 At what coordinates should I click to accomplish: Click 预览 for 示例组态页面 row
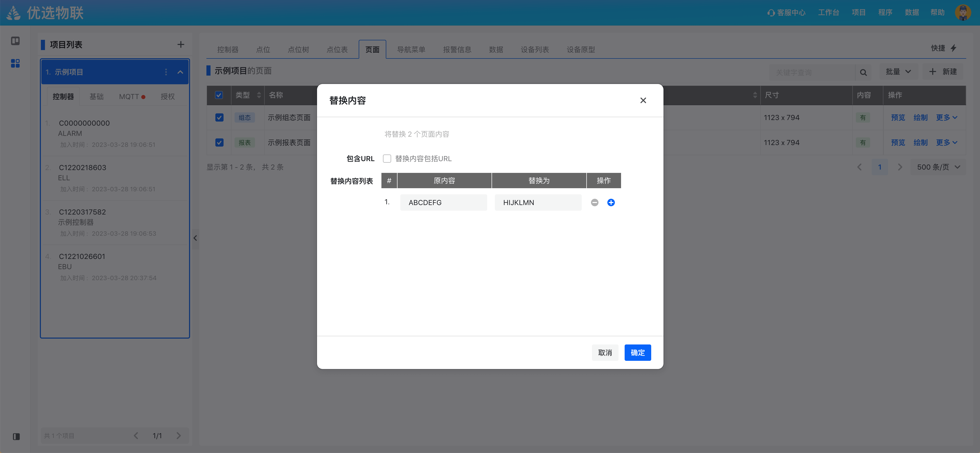point(898,117)
